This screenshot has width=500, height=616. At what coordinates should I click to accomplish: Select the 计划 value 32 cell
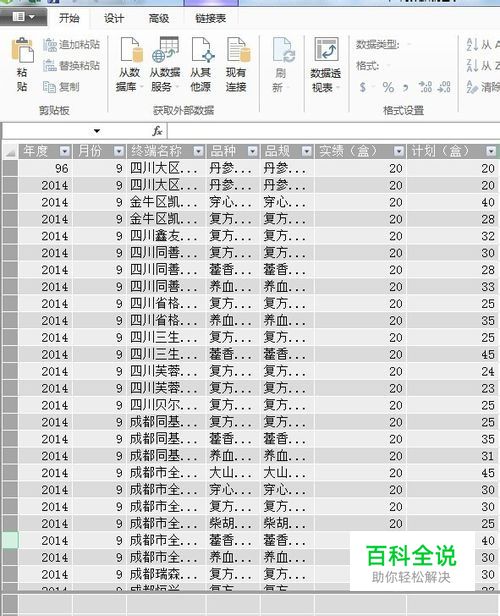click(452, 236)
